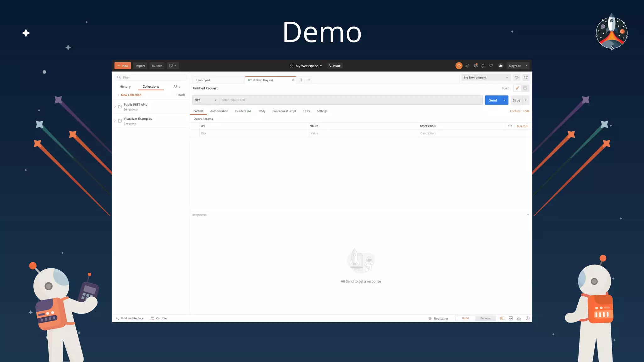The height and width of the screenshot is (362, 644).
Task: Collapse the Response panel arrow
Action: 528,215
